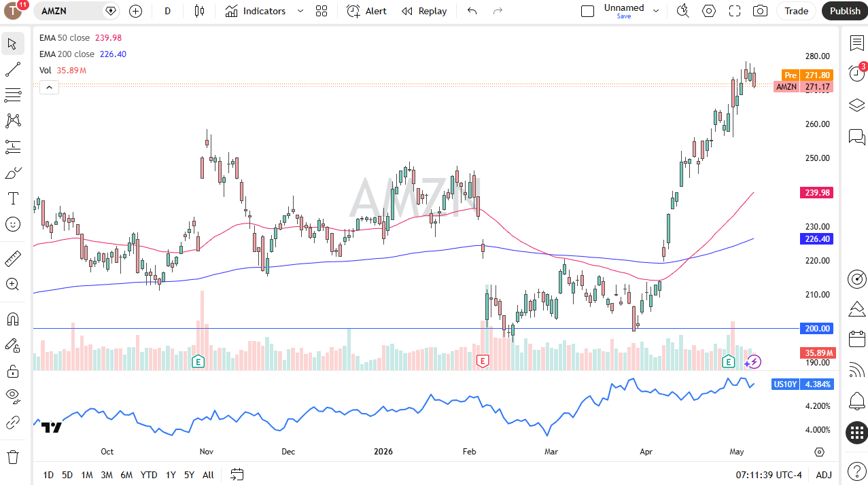
Task: Open notifications bell panel
Action: pyautogui.click(x=856, y=401)
